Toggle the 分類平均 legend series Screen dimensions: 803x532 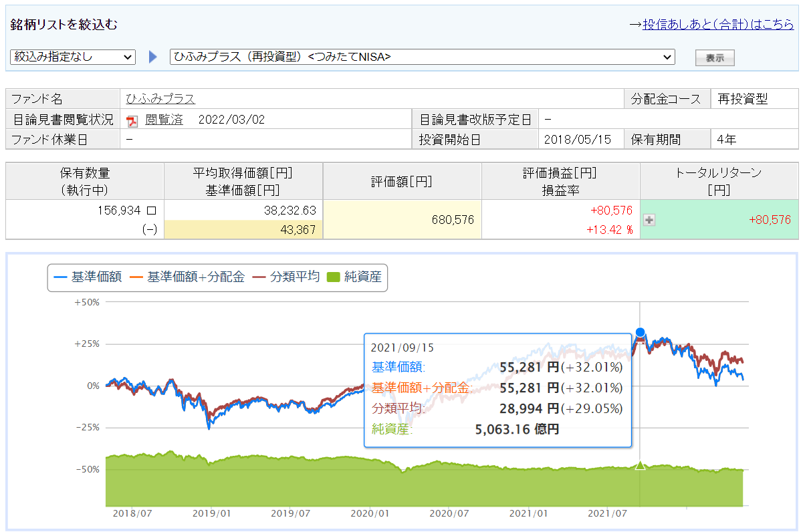(x=286, y=277)
